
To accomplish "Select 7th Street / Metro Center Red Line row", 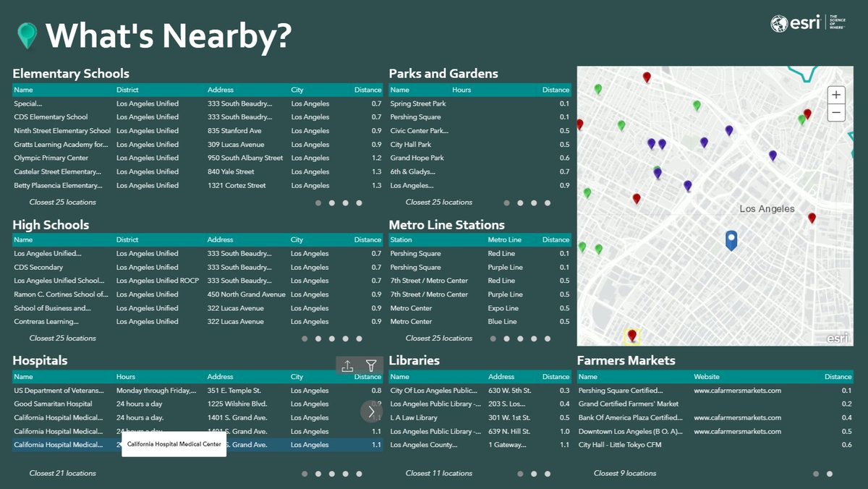I will point(480,281).
